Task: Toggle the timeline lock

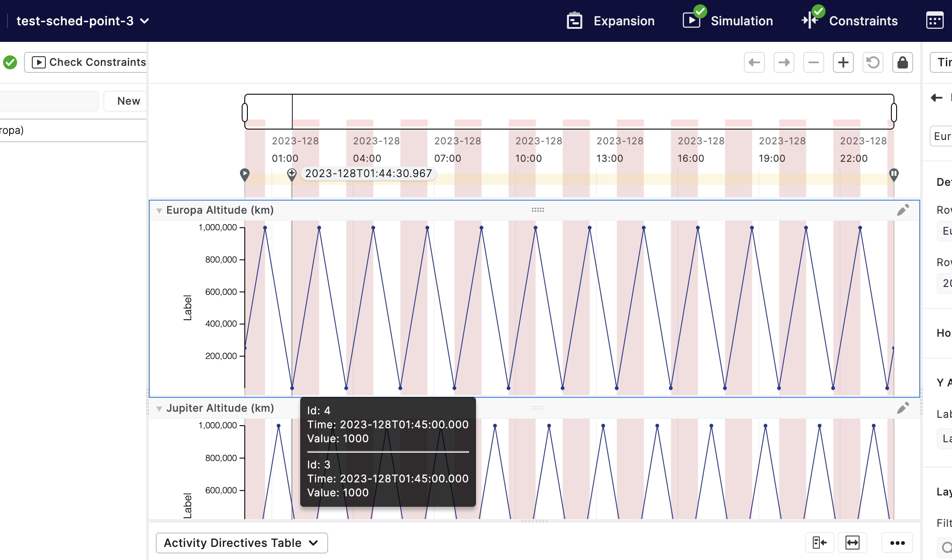Action: [x=902, y=62]
